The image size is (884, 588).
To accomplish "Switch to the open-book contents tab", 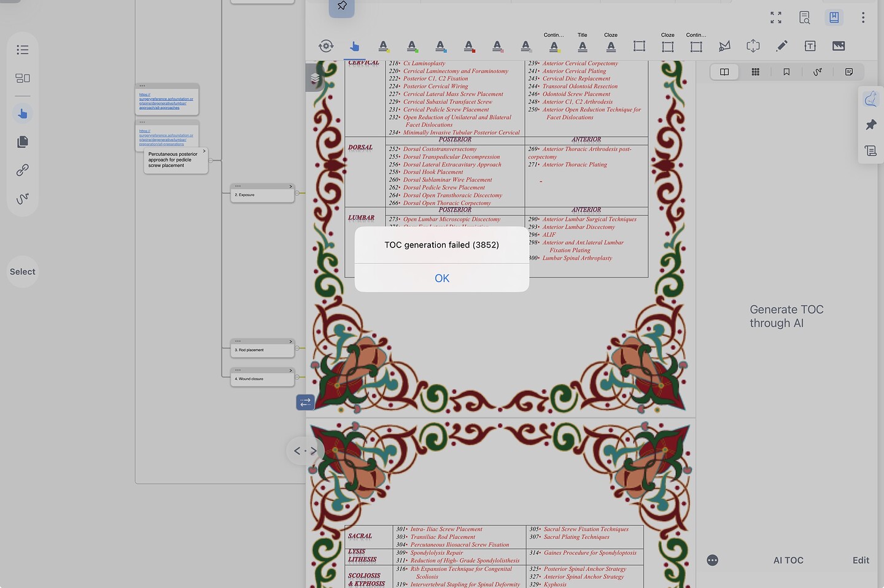I will tap(724, 72).
